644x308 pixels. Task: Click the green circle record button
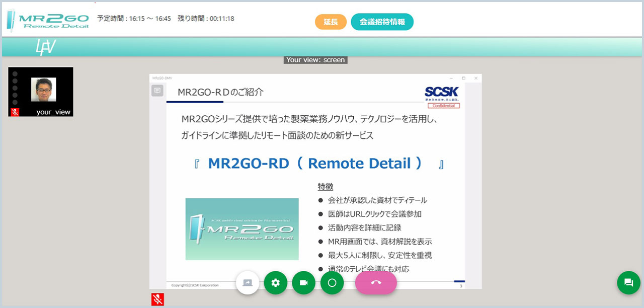(332, 283)
